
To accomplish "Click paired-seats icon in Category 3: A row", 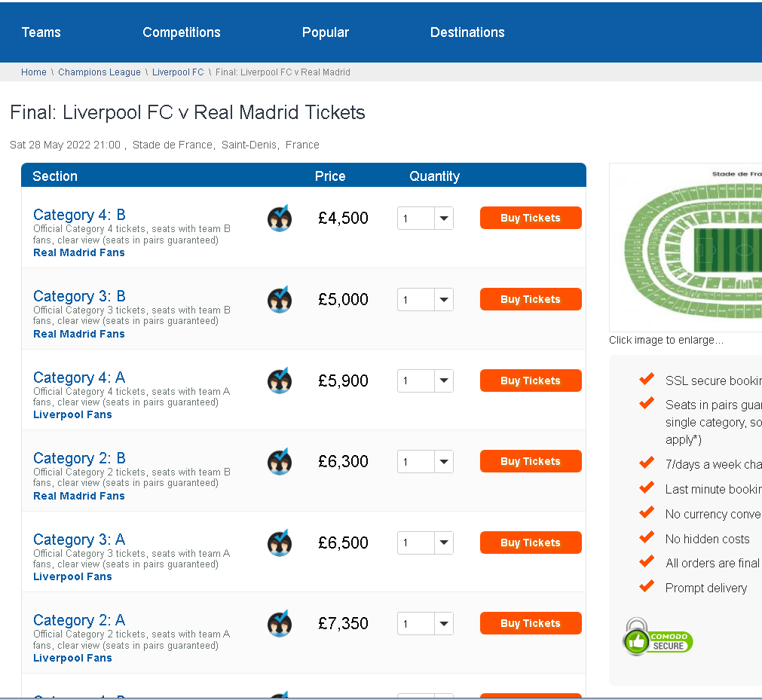I will coord(280,543).
